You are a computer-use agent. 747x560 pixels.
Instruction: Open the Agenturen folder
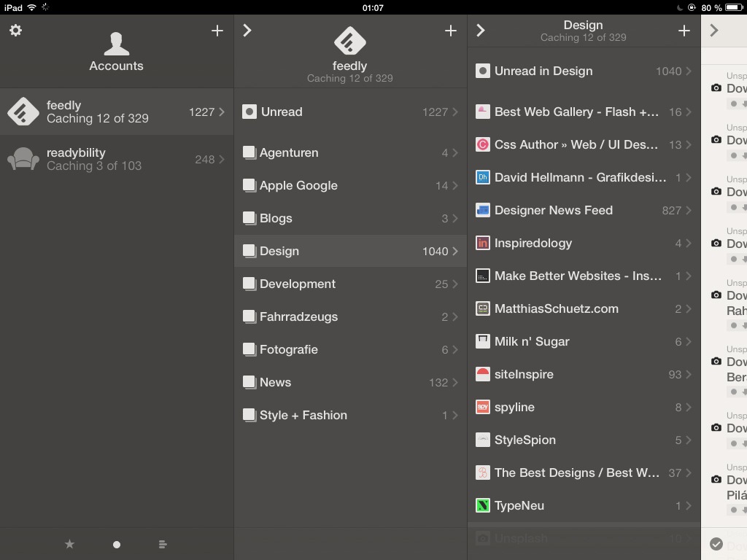point(350,152)
